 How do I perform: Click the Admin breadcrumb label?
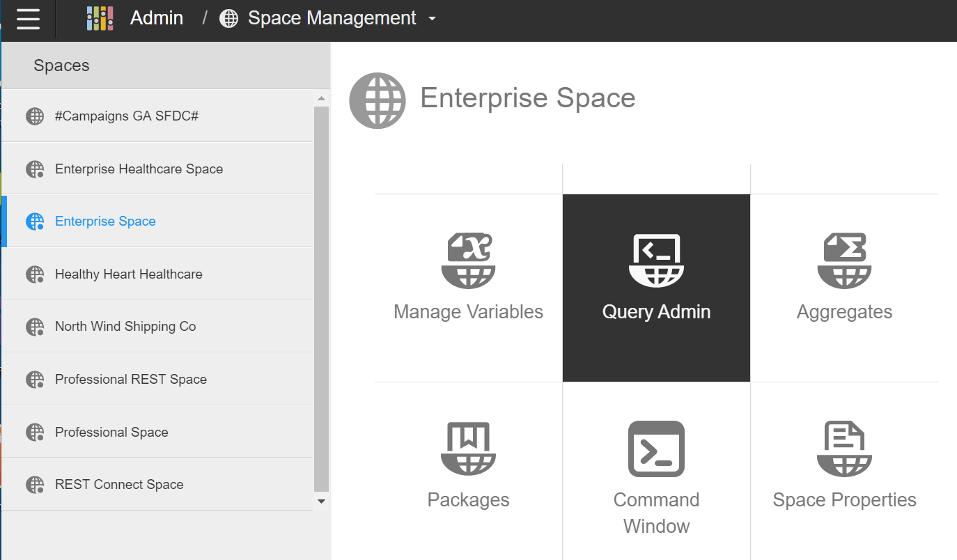coord(157,18)
